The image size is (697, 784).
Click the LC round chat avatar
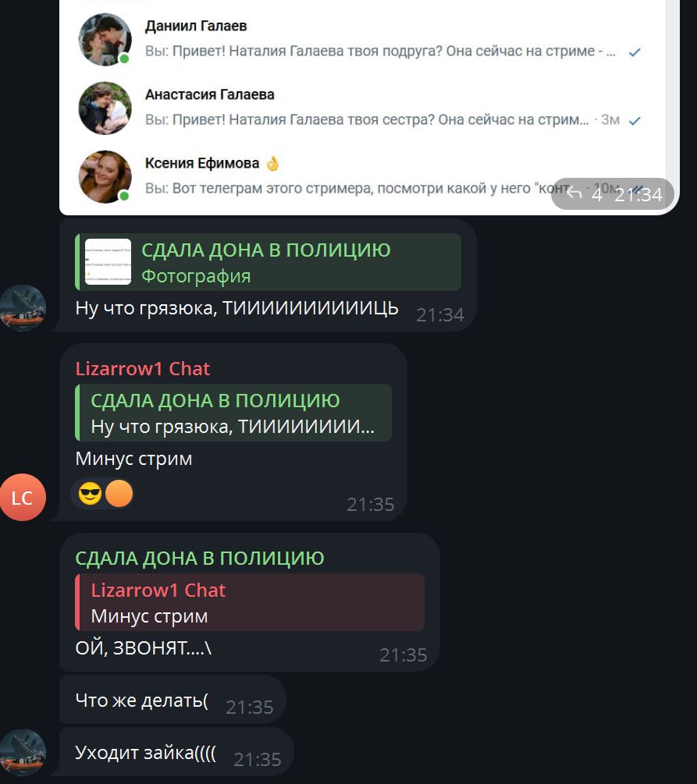pos(23,497)
